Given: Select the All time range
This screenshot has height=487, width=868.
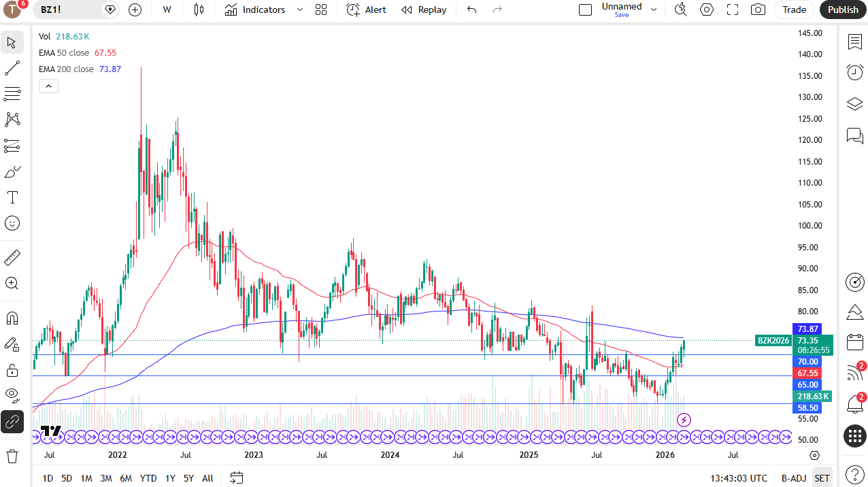Looking at the screenshot, I should (207, 478).
